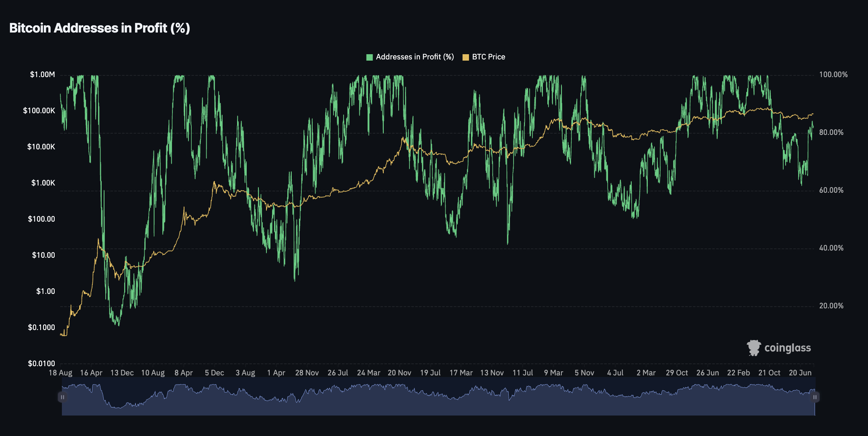Click the chart title Bitcoin Addresses in Profit (%)

99,28
